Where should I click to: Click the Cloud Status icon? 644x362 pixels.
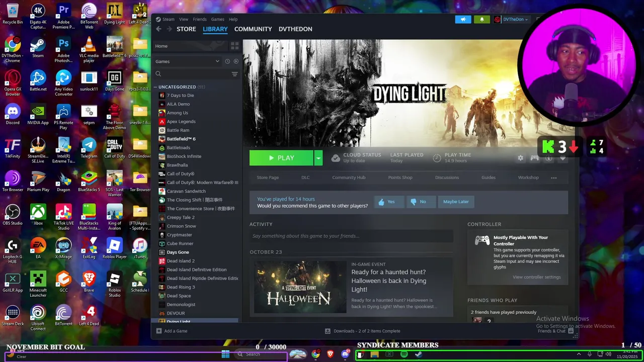336,158
